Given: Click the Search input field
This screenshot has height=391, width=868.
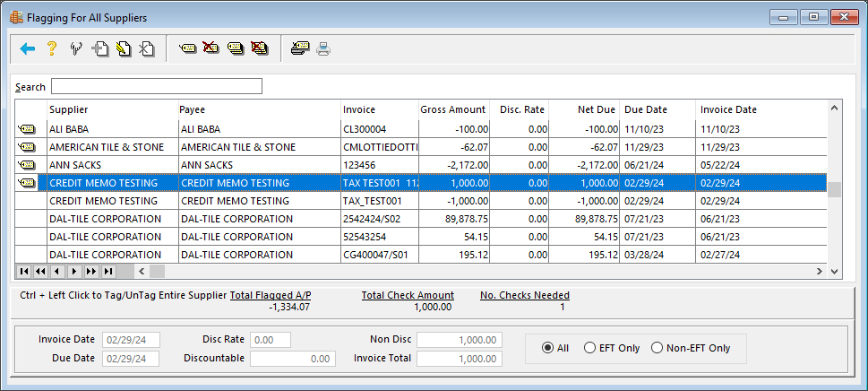Looking at the screenshot, I should [157, 86].
